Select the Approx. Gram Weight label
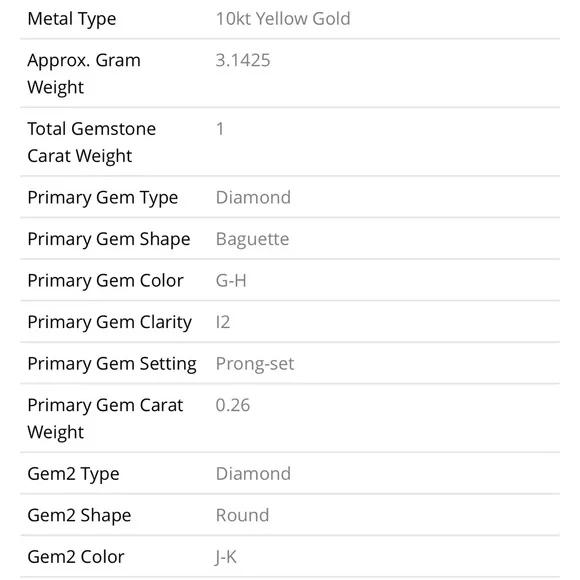 point(84,74)
